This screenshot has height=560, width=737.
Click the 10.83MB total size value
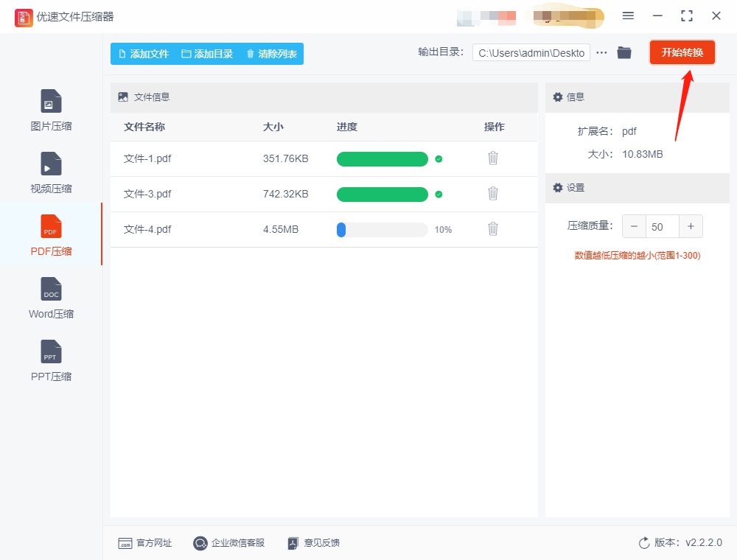[643, 154]
